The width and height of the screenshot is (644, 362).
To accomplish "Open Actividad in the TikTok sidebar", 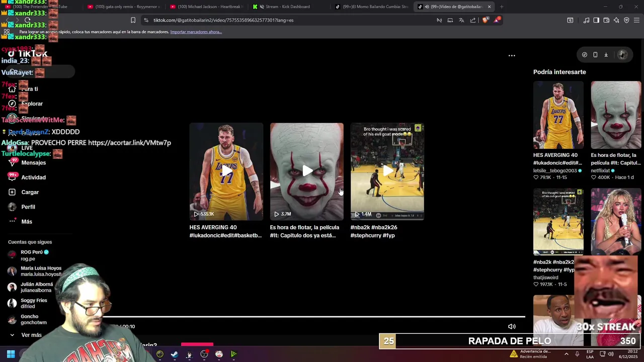I will [34, 177].
